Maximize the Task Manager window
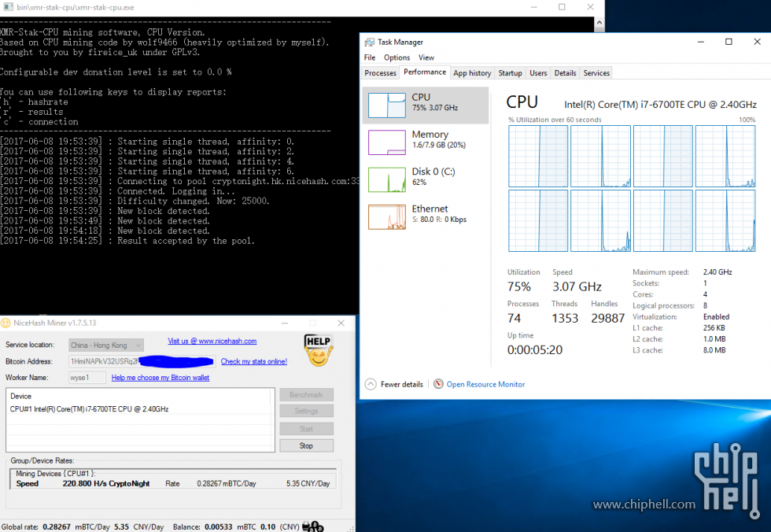This screenshot has height=532, width=771. tap(729, 42)
